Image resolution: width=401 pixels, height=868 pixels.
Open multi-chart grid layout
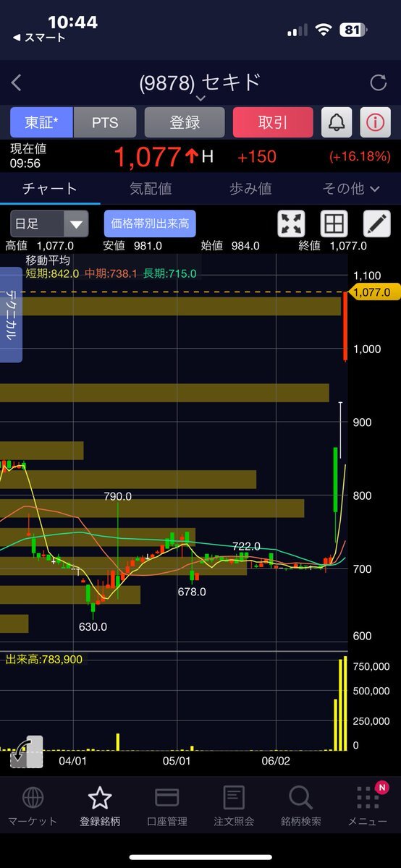click(x=334, y=224)
